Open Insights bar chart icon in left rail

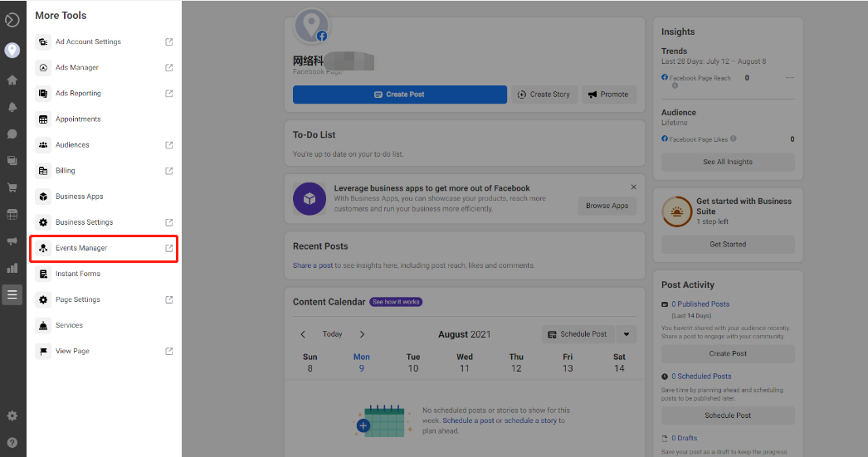click(12, 268)
